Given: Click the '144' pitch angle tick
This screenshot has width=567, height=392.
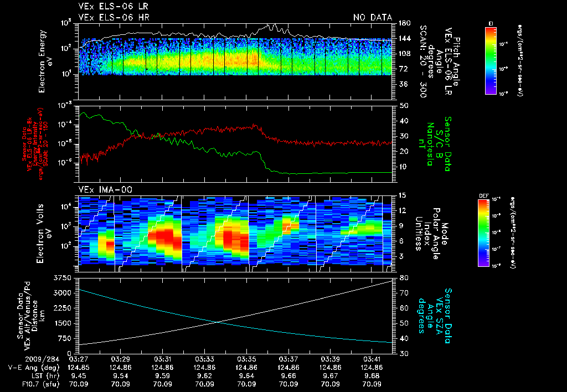Looking at the screenshot, I should [x=405, y=38].
